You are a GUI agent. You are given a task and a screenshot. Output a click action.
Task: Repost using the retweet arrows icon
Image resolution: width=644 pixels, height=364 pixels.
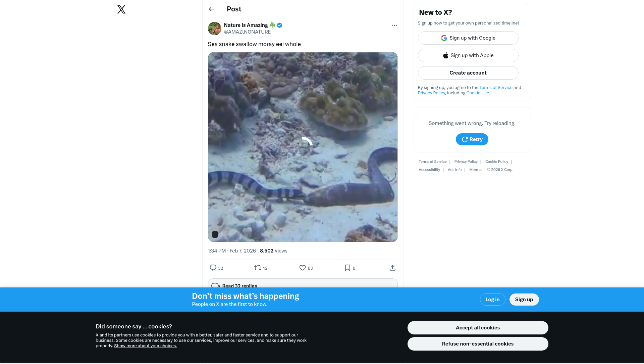pos(258,268)
